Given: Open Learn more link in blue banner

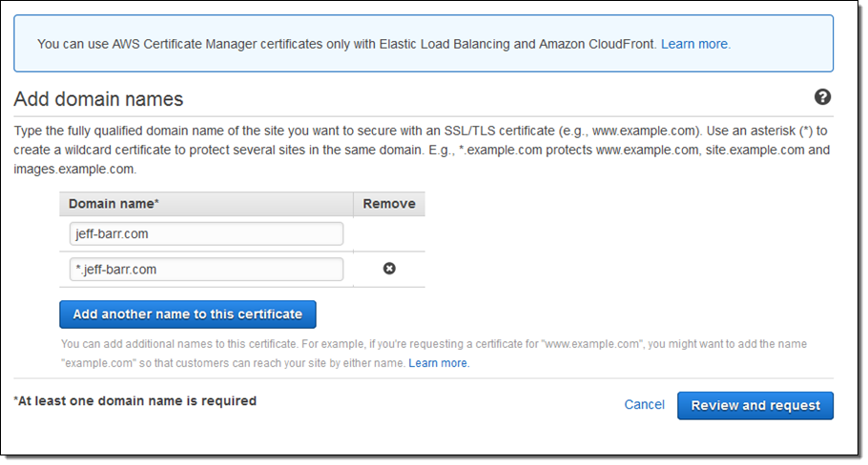Looking at the screenshot, I should [695, 44].
